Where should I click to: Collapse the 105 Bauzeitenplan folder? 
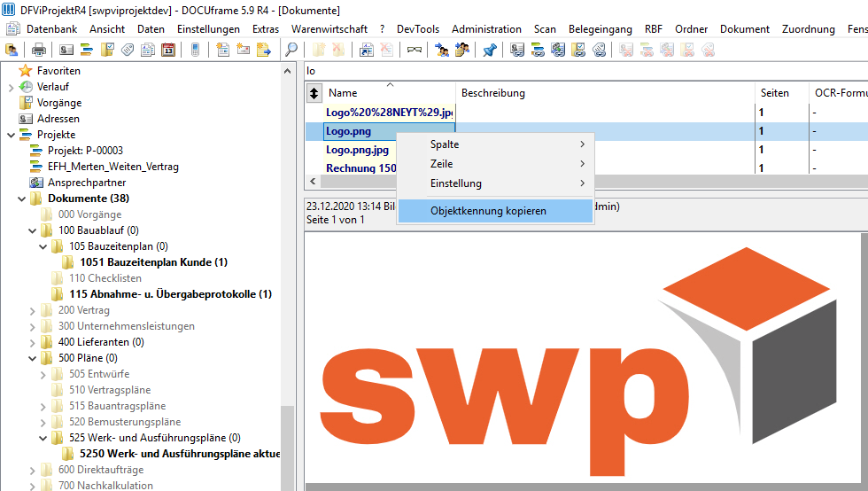point(43,246)
